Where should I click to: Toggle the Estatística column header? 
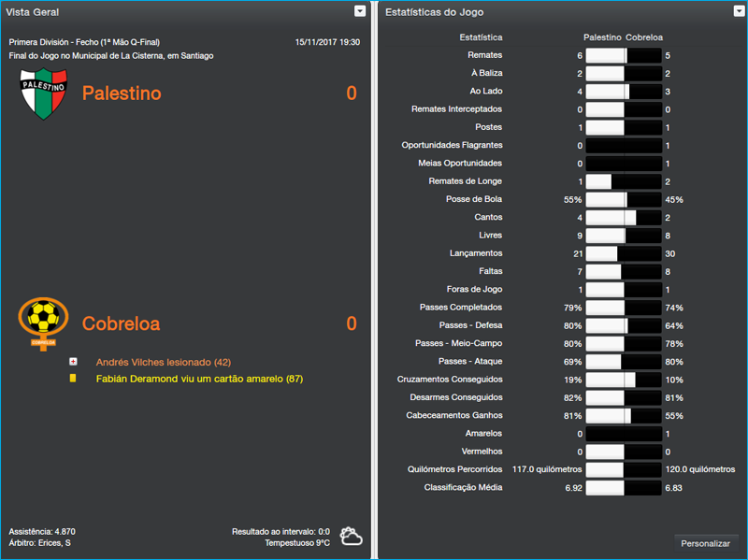point(482,38)
